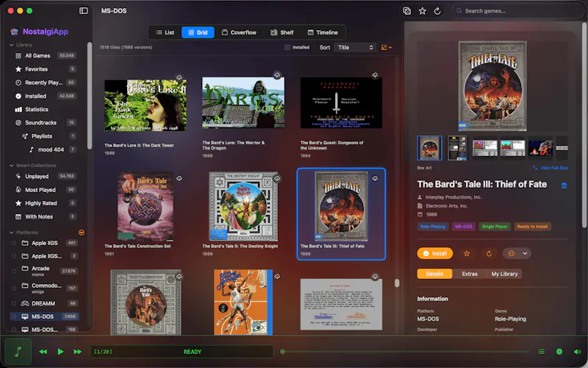Image resolution: width=588 pixels, height=368 pixels.
Task: Click cloud icon on Bard's Tale Construction Set
Action: [179, 178]
